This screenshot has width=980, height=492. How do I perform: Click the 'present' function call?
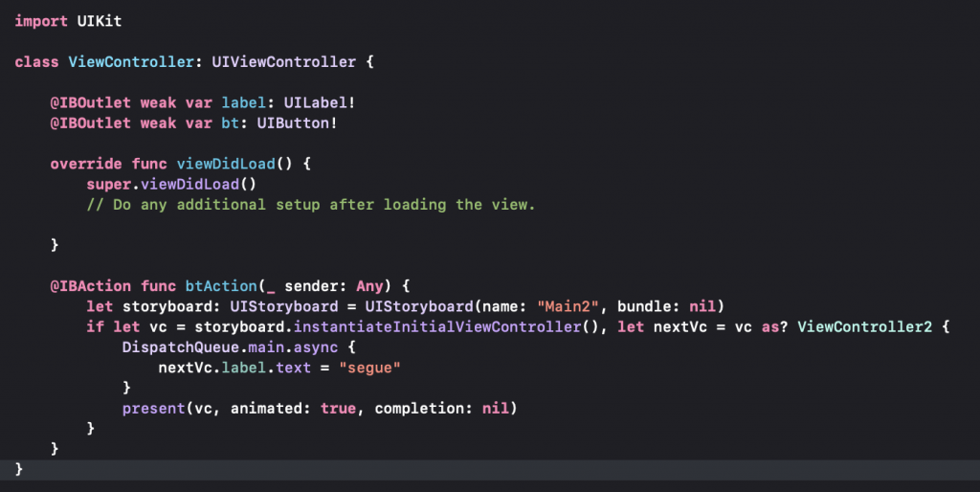point(154,409)
